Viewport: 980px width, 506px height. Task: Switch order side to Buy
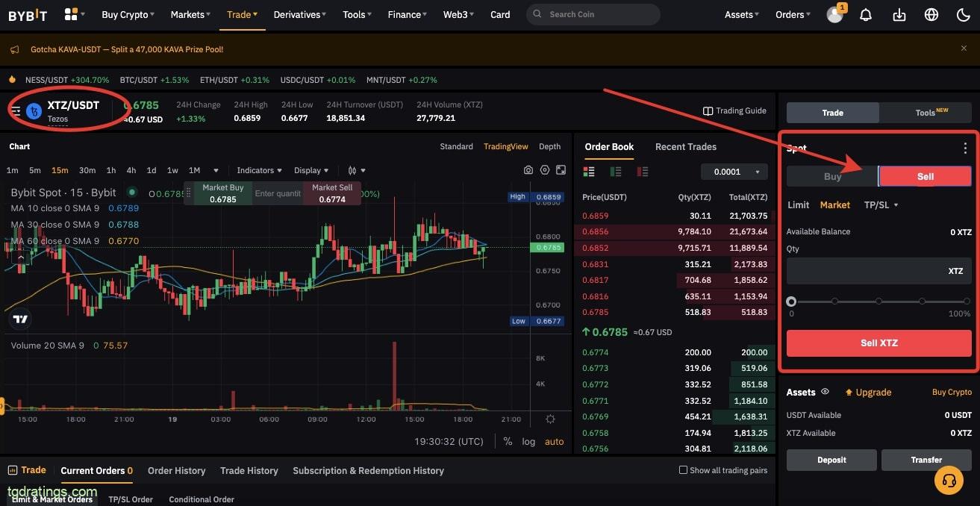(x=832, y=176)
